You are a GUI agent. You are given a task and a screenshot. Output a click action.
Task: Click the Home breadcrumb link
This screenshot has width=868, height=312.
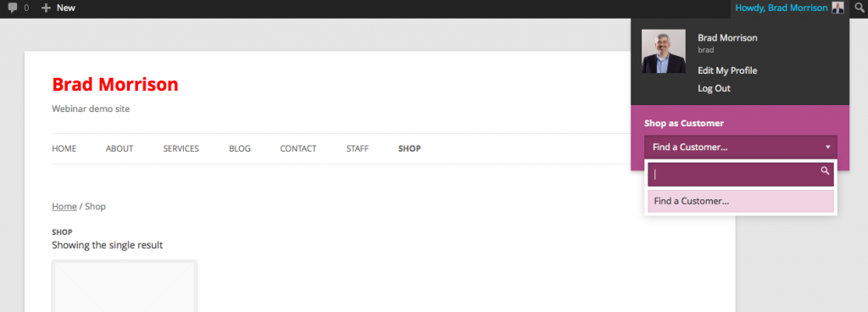pyautogui.click(x=64, y=206)
